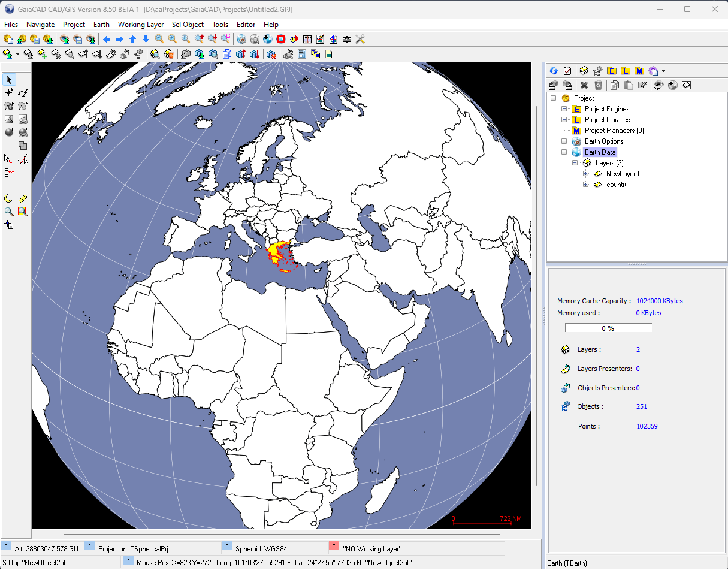Select the arrow pointer tool
The image size is (728, 570).
(x=9, y=80)
